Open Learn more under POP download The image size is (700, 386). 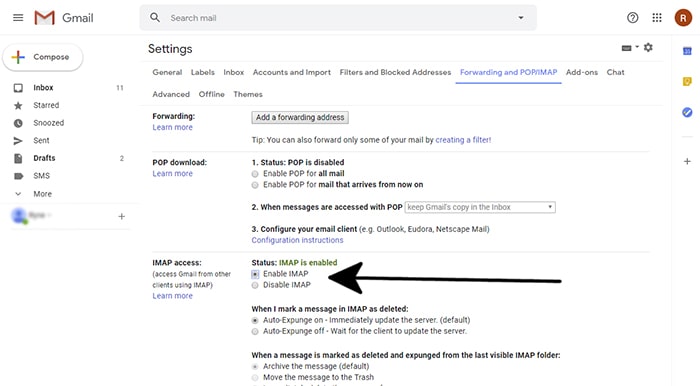(172, 174)
